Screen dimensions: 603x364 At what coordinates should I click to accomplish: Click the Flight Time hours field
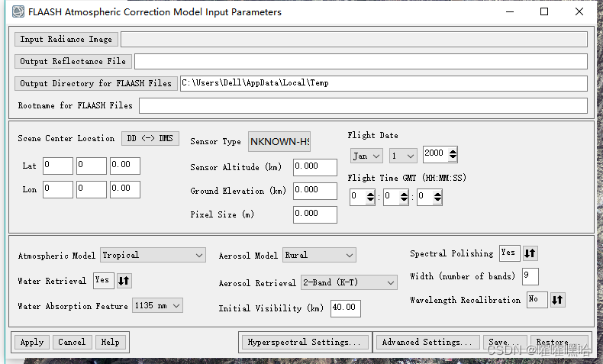click(358, 197)
